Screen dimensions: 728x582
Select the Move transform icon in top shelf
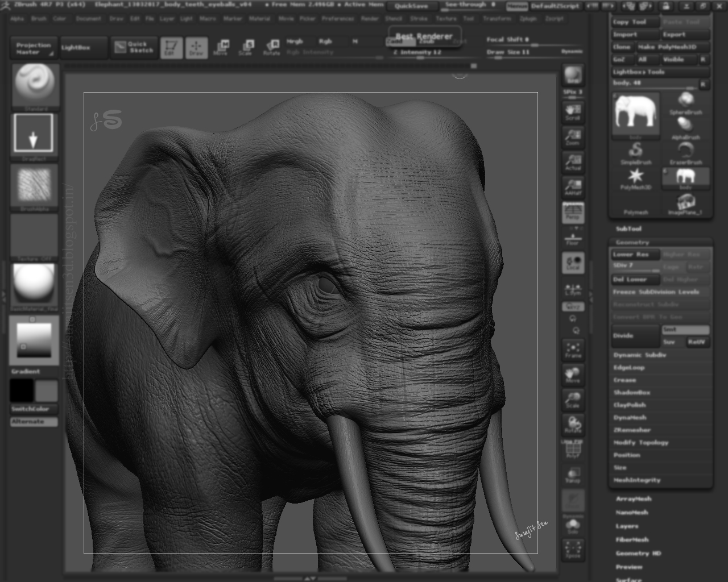221,48
